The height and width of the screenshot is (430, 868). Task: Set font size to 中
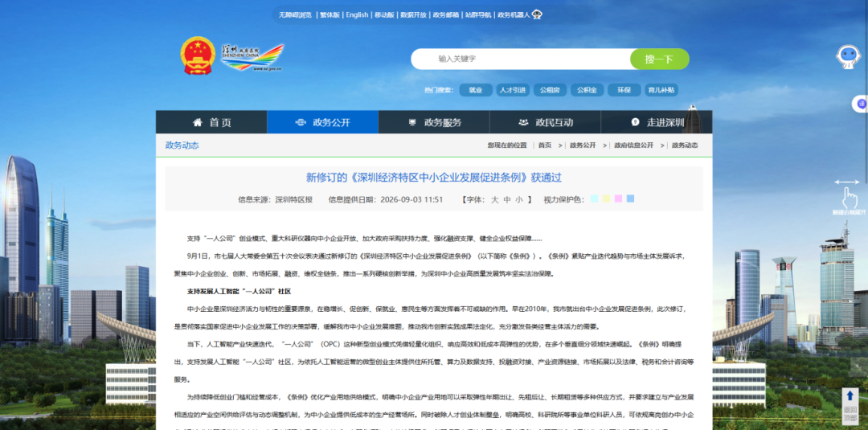[x=507, y=200]
